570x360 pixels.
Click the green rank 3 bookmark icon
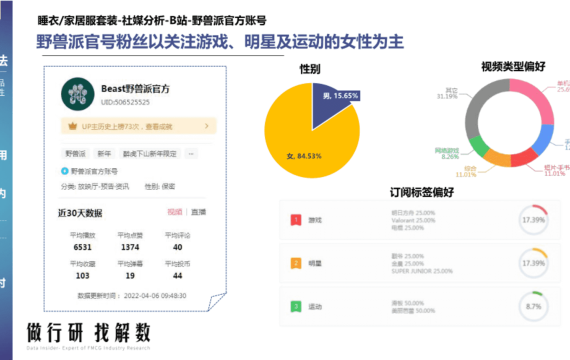tap(296, 306)
